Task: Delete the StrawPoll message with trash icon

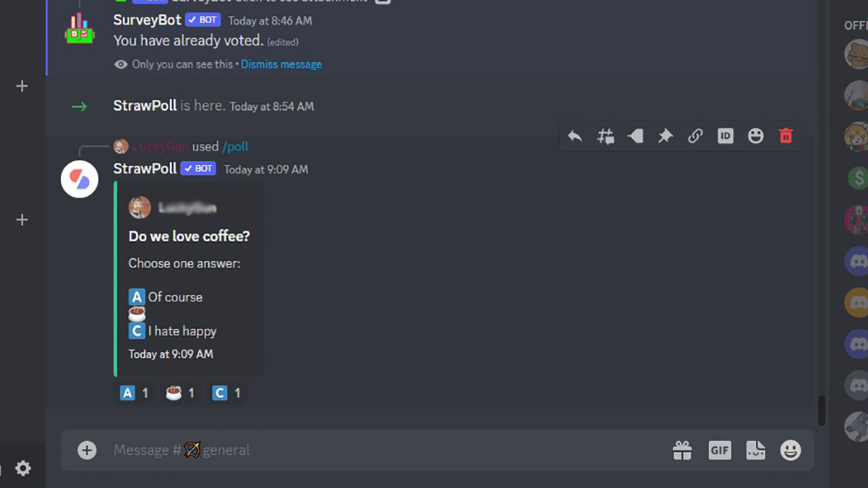Action: [x=786, y=136]
